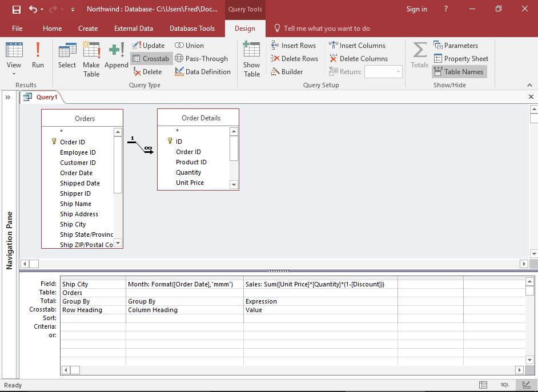
Task: Click the Order Details table title bar
Action: pyautogui.click(x=198, y=118)
